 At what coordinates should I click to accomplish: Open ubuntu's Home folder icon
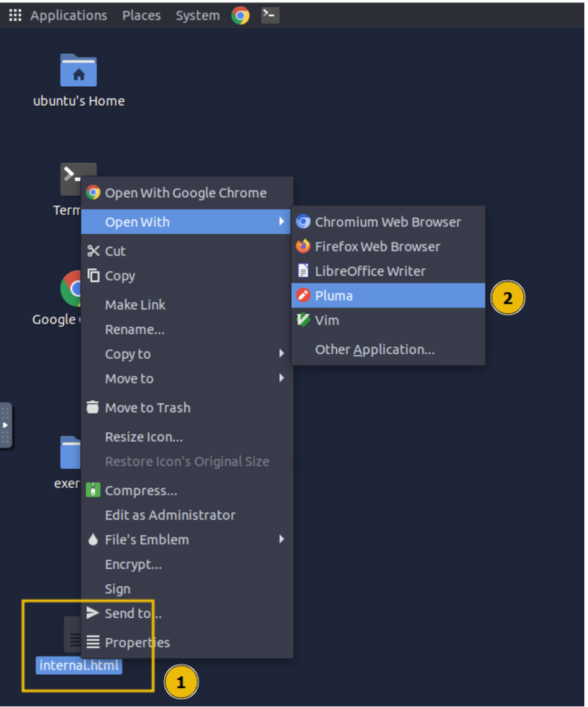pos(78,70)
